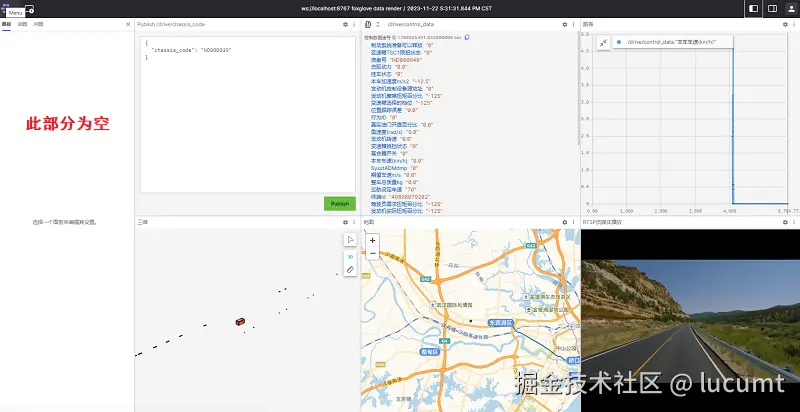Click the 本车加速度m/s2 "-12.5" row
The image size is (800, 412).
(401, 81)
